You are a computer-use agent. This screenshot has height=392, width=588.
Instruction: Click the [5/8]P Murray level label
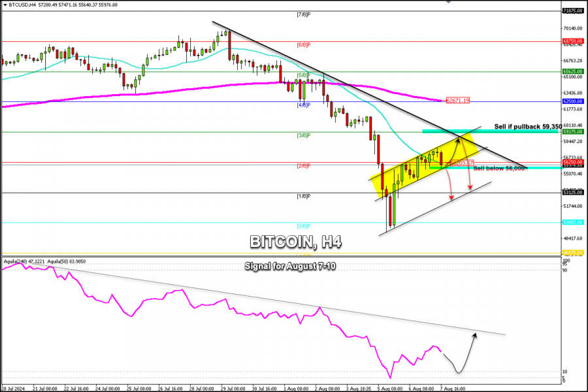coord(303,75)
